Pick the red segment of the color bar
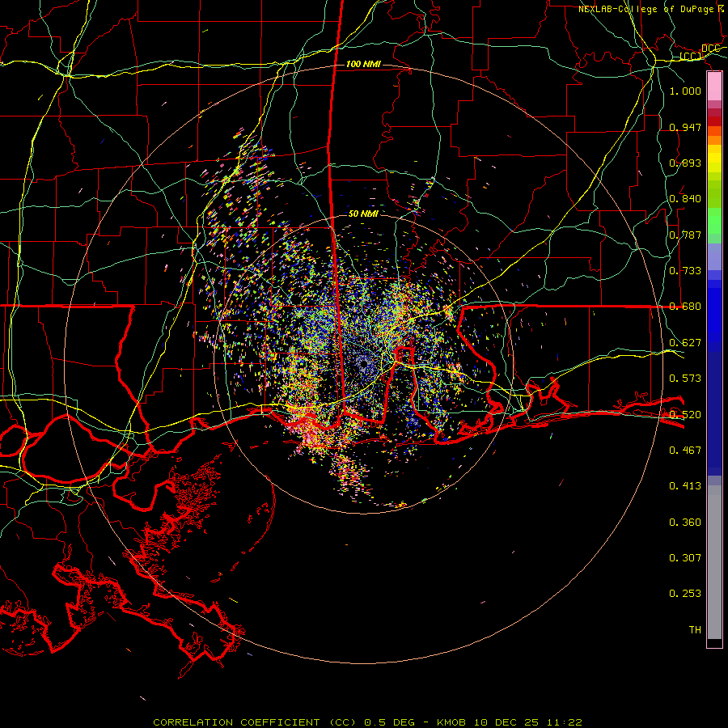This screenshot has height=728, width=728. click(714, 121)
